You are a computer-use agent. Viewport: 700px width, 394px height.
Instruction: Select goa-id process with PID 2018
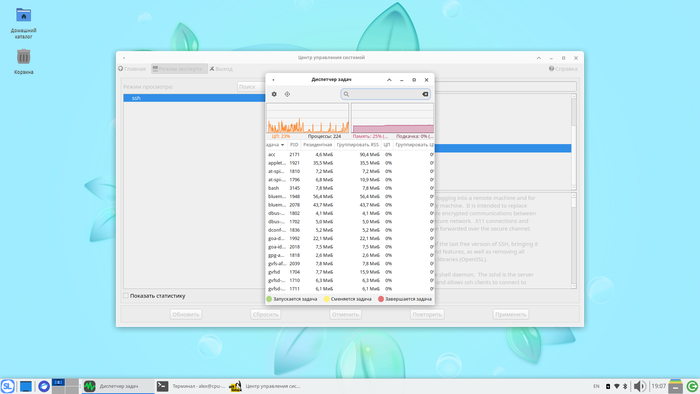tap(350, 247)
